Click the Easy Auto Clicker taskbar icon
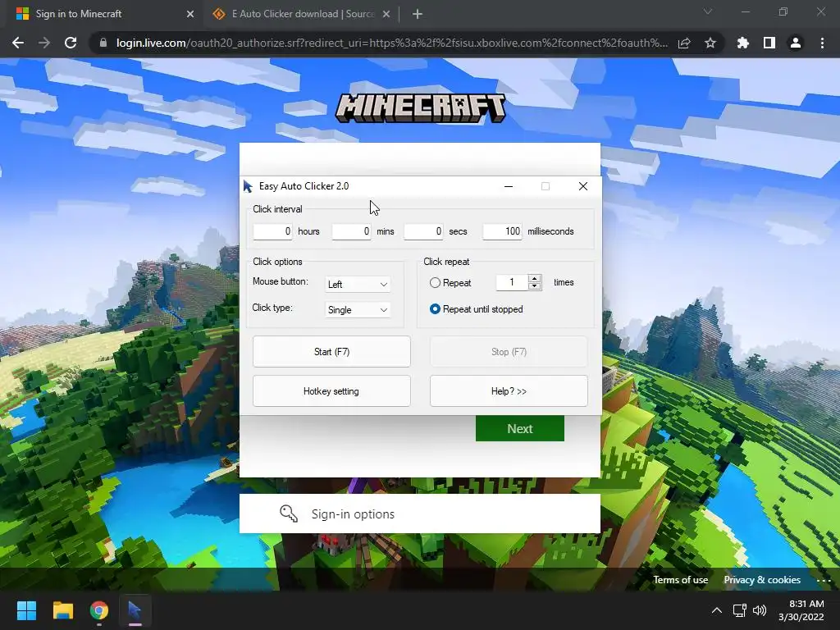 coord(135,610)
